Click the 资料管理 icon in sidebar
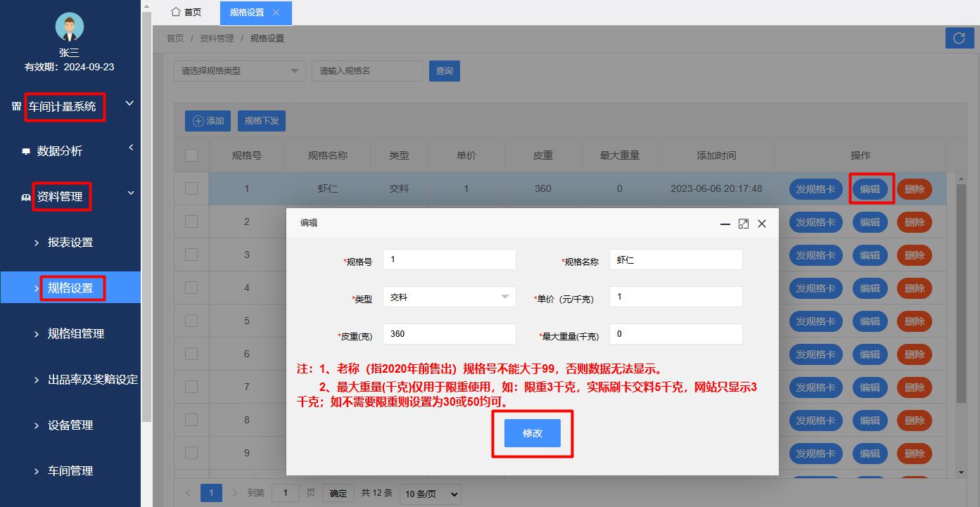 click(x=26, y=198)
